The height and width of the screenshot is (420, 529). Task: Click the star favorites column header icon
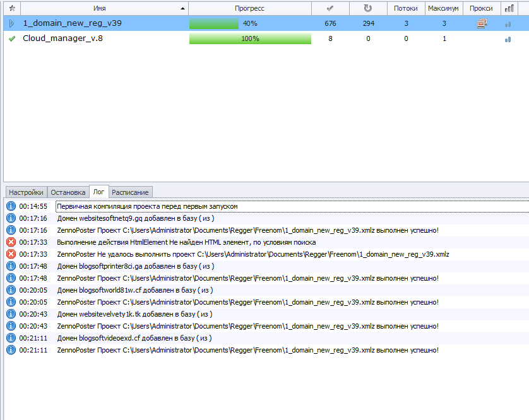pyautogui.click(x=12, y=8)
